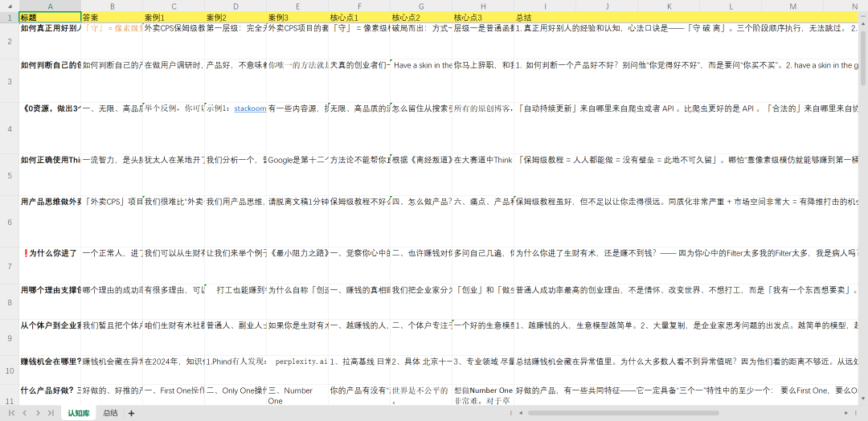The height and width of the screenshot is (421, 868).
Task: Go to the last sheet with the navigation arrow
Action: pos(51,413)
